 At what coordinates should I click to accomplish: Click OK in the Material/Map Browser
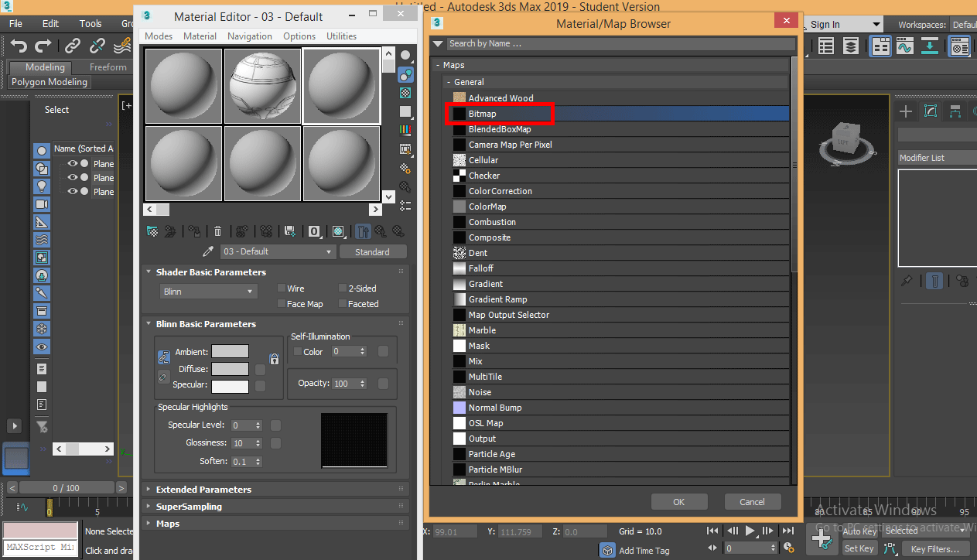[679, 501]
